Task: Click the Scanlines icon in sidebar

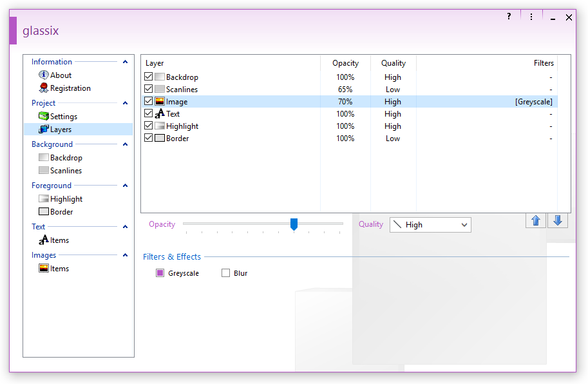Action: click(44, 171)
